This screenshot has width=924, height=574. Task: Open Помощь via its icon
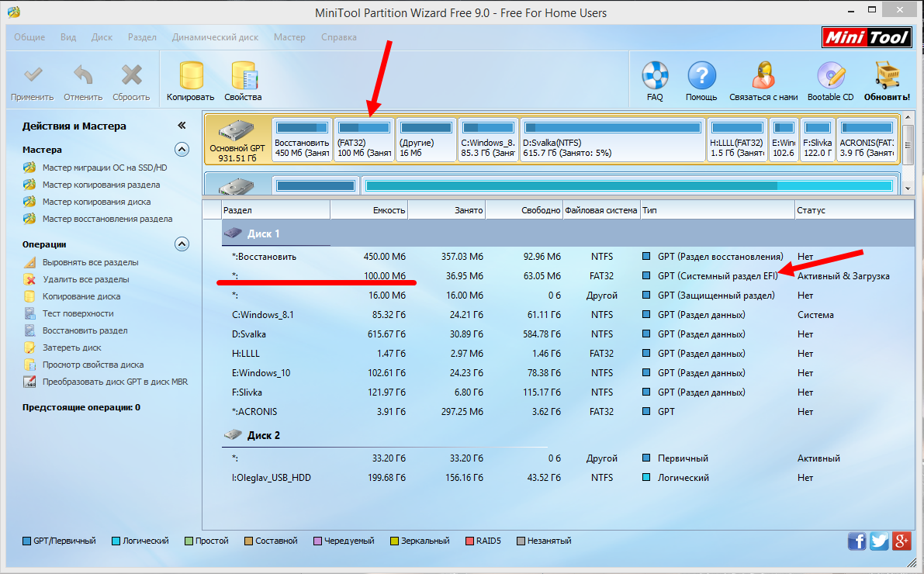[x=701, y=74]
